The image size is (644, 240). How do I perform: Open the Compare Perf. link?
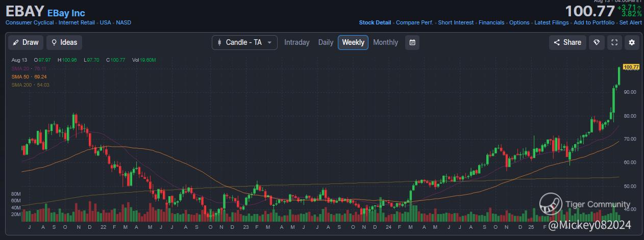[414, 22]
